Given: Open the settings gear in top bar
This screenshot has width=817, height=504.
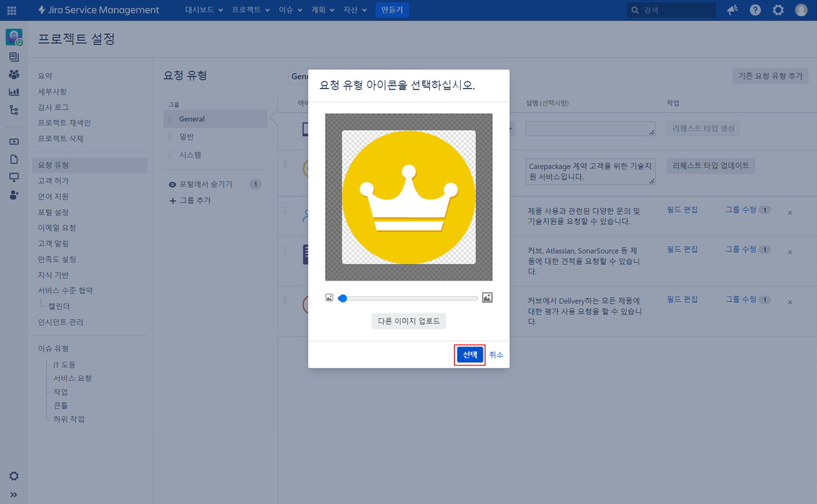Looking at the screenshot, I should (778, 10).
